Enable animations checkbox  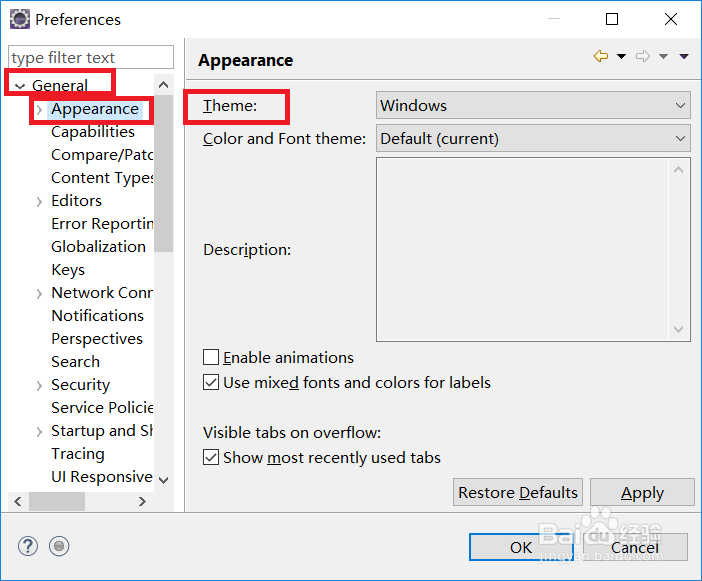click(211, 357)
